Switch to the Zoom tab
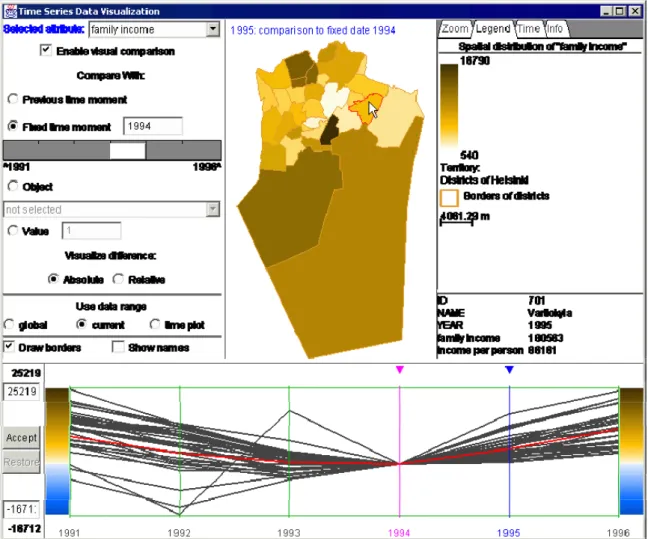The height and width of the screenshot is (539, 648). [x=455, y=29]
